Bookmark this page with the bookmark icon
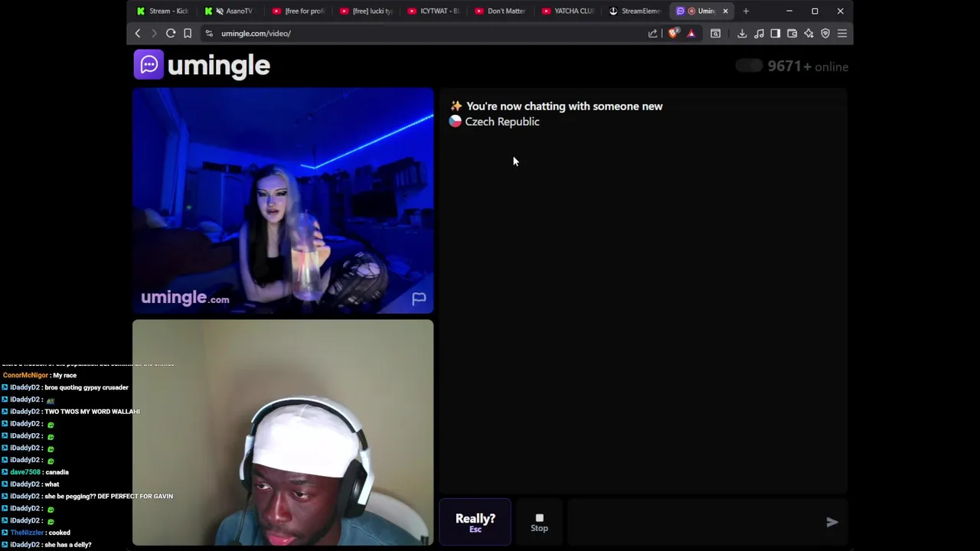980x551 pixels. pos(188,34)
